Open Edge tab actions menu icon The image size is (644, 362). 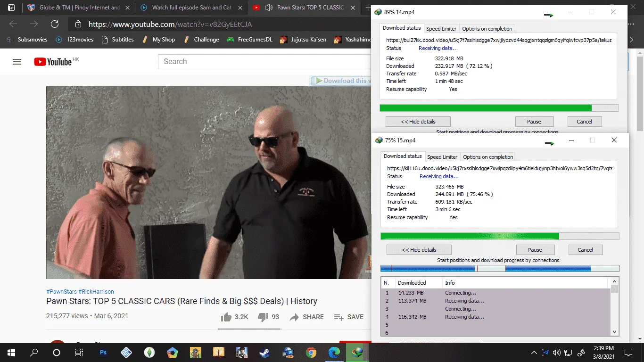pos(11,8)
